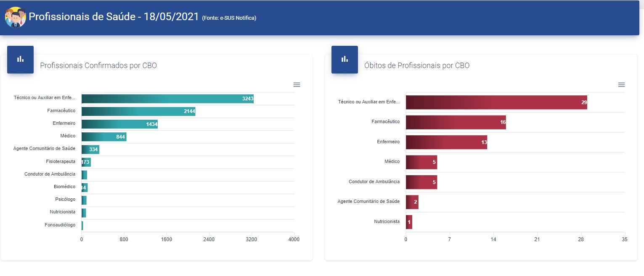Click the Enfermeiro bar showing 1434
644x276 pixels.
click(x=119, y=124)
